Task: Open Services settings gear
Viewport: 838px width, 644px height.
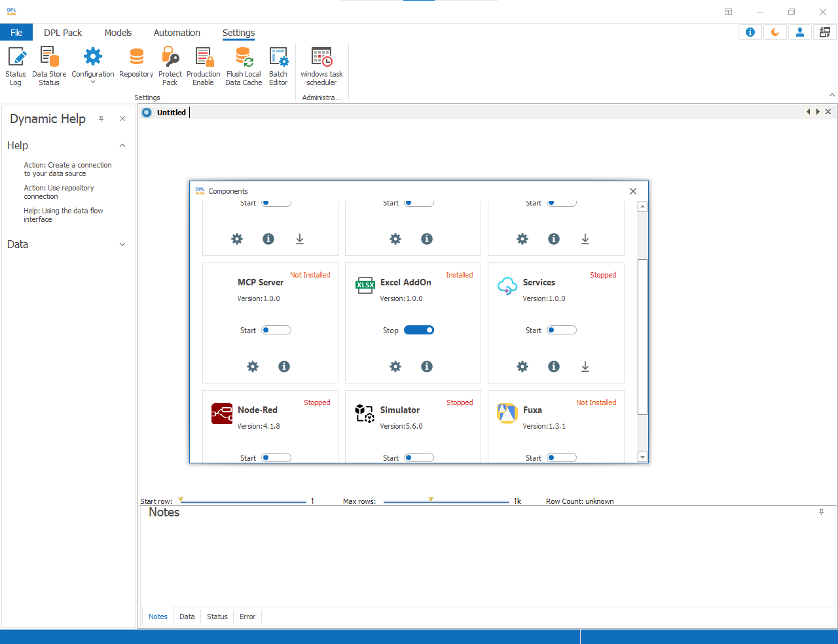Action: coord(522,367)
